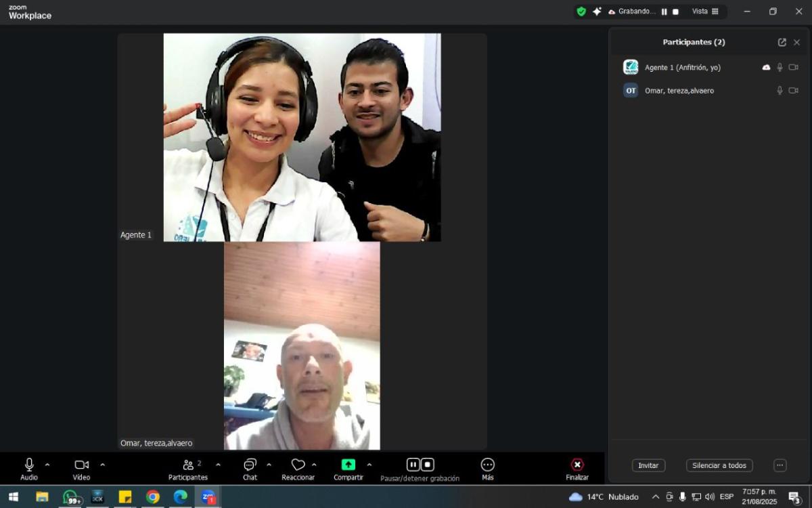Viewport: 812px width, 508px height.
Task: Expand the Compartir options arrow
Action: tap(369, 465)
